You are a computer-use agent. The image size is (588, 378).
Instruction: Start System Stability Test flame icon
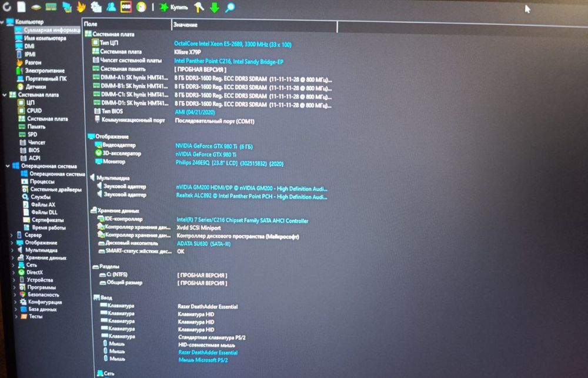coord(81,6)
